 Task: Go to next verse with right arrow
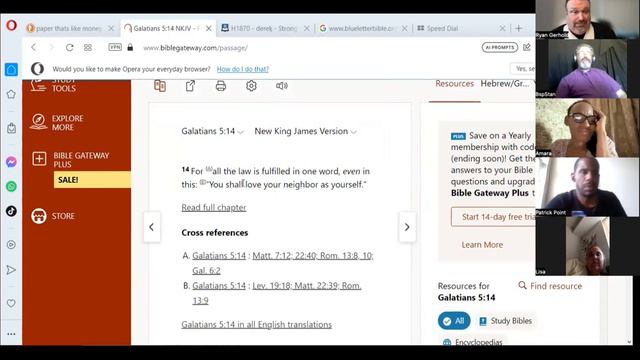(x=407, y=227)
